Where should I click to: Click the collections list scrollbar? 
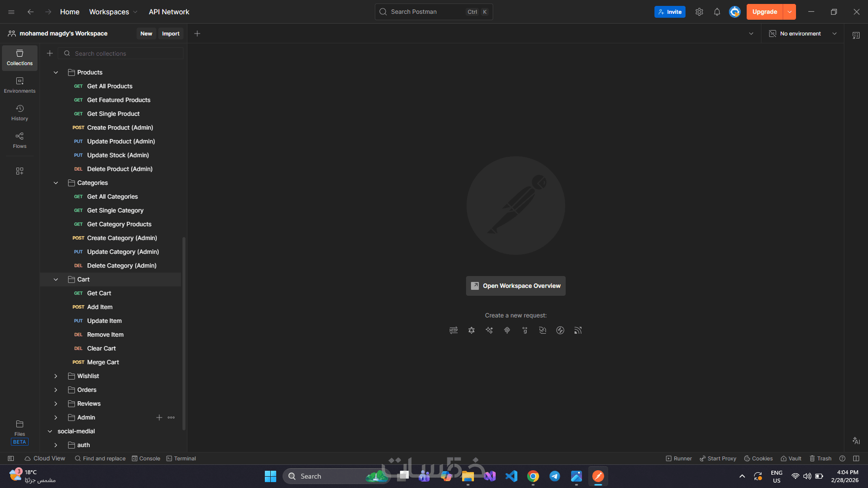184,334
